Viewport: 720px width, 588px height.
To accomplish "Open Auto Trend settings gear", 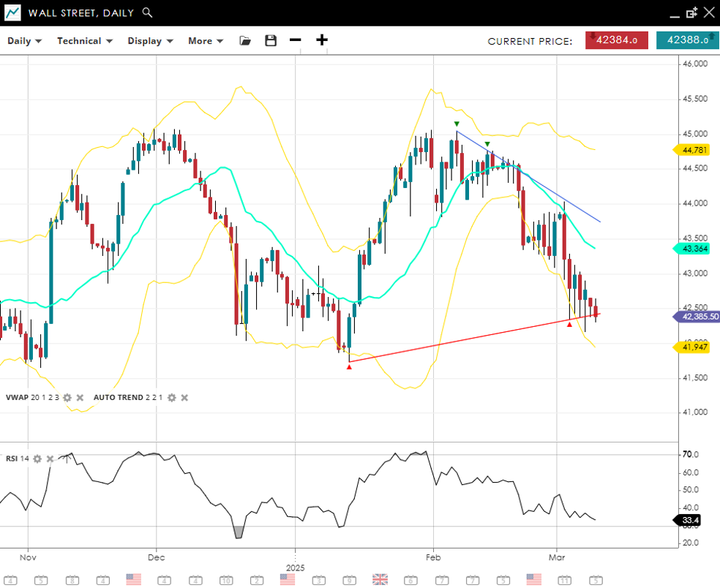I will [171, 398].
